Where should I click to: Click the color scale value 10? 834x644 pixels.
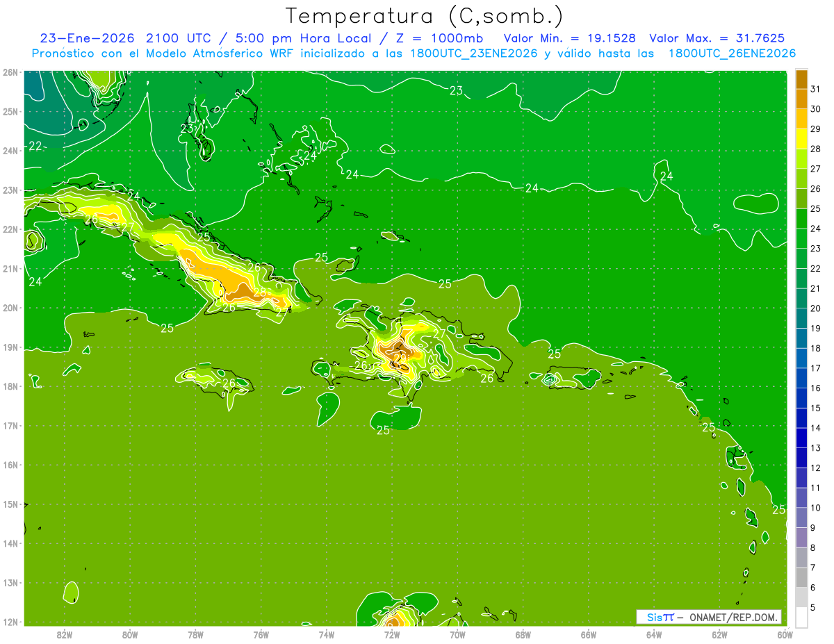(x=815, y=508)
